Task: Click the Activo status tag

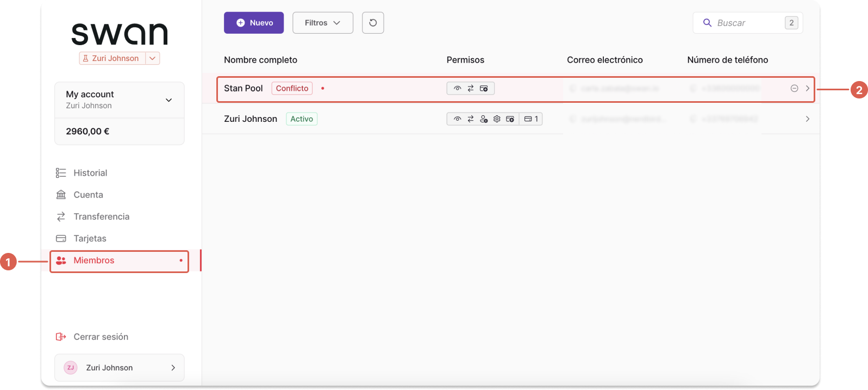Action: tap(302, 119)
